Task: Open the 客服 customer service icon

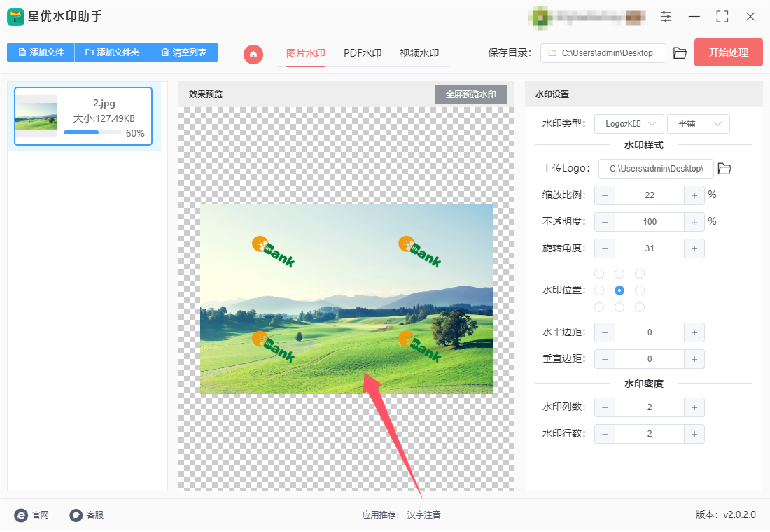Action: click(76, 514)
